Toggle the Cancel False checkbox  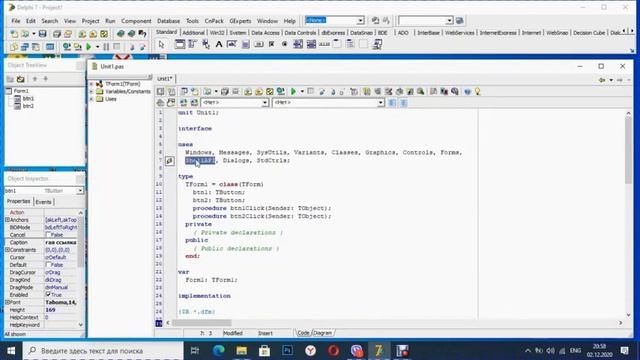(x=49, y=235)
